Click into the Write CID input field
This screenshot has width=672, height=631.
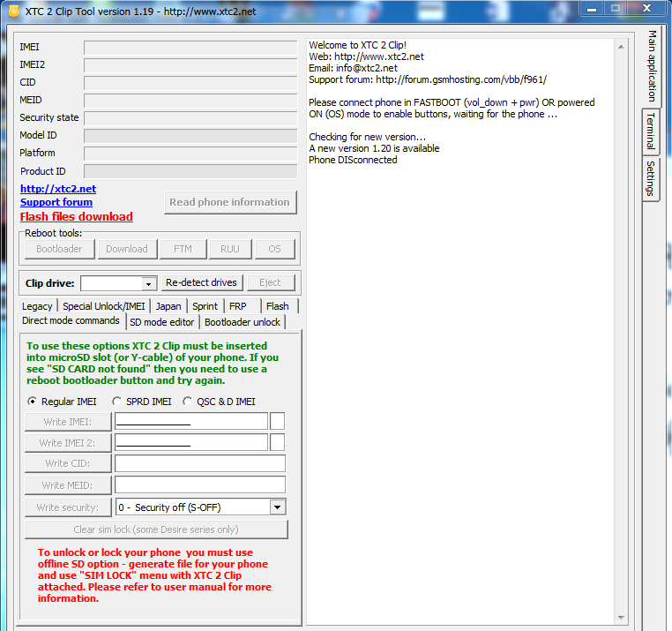tap(199, 463)
